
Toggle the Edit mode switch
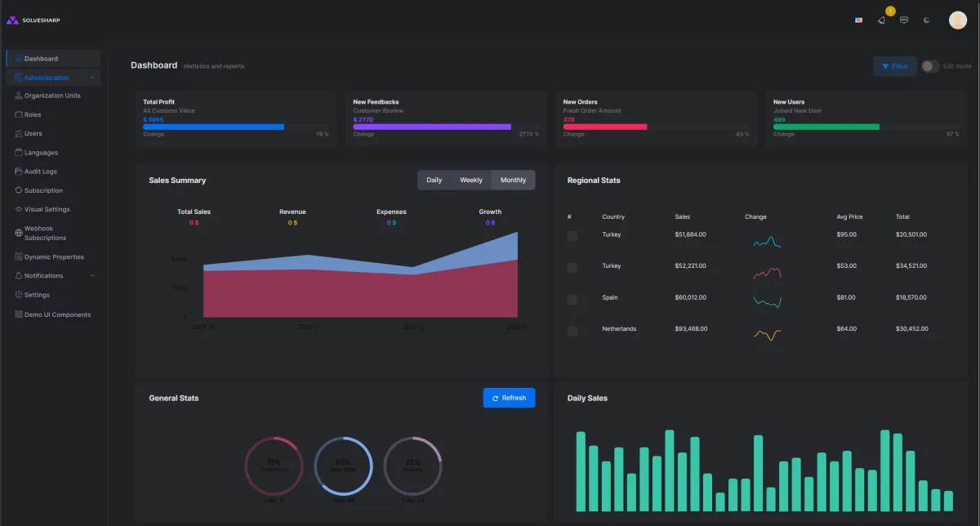tap(930, 66)
